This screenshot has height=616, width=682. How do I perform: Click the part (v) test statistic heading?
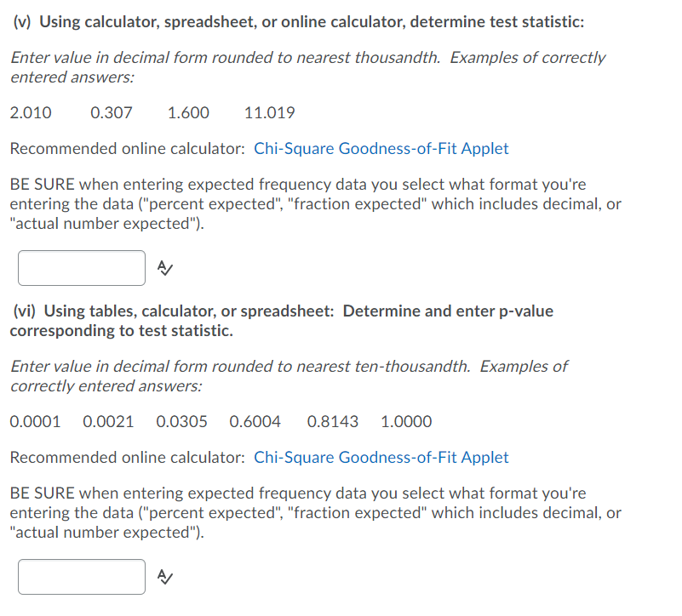coord(298,22)
